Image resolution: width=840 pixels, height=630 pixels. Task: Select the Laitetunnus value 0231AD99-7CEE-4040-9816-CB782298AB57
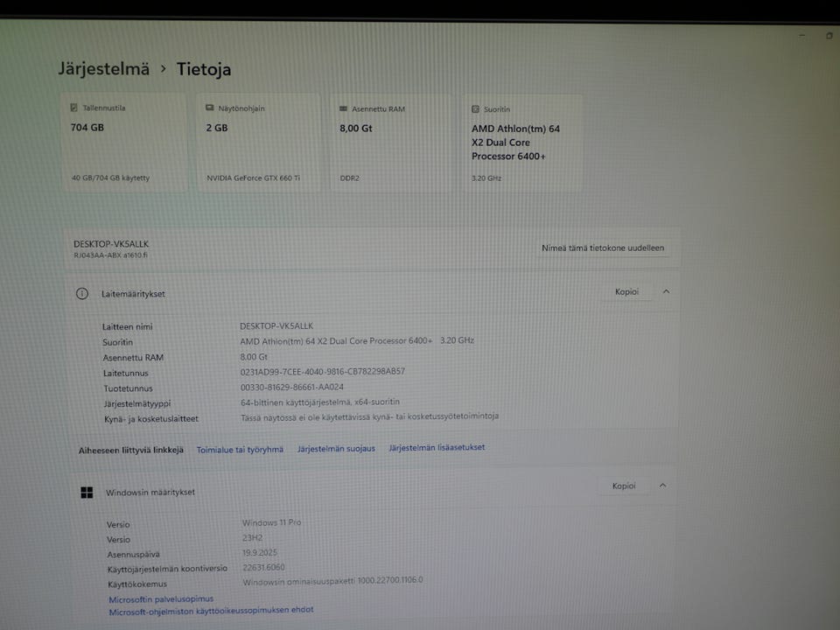(323, 371)
